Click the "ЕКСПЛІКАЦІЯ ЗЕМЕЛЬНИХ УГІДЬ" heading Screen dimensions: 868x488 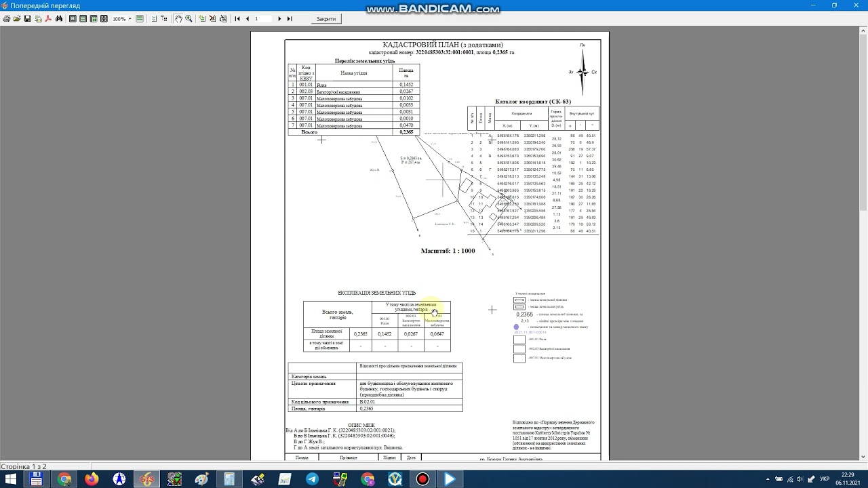(x=377, y=293)
